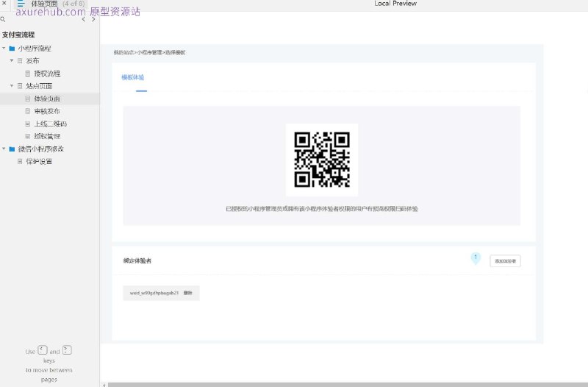Click the description text under the QR code
The image size is (588, 387).
[322, 209]
